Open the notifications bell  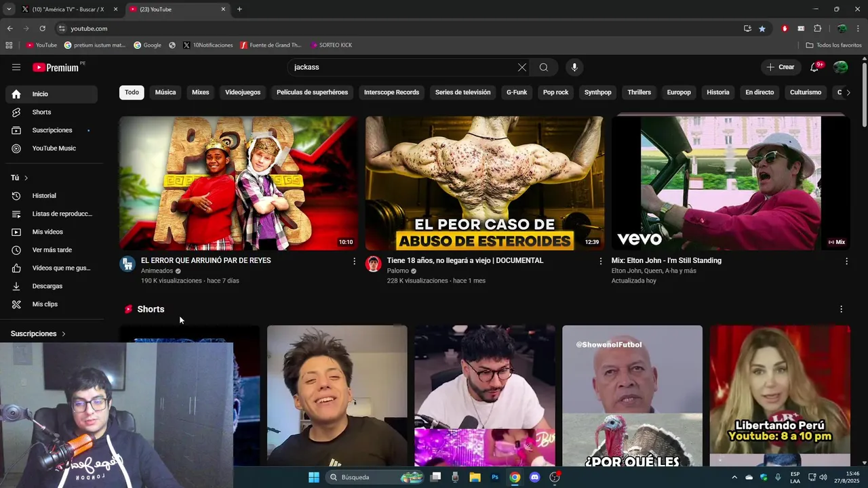814,67
